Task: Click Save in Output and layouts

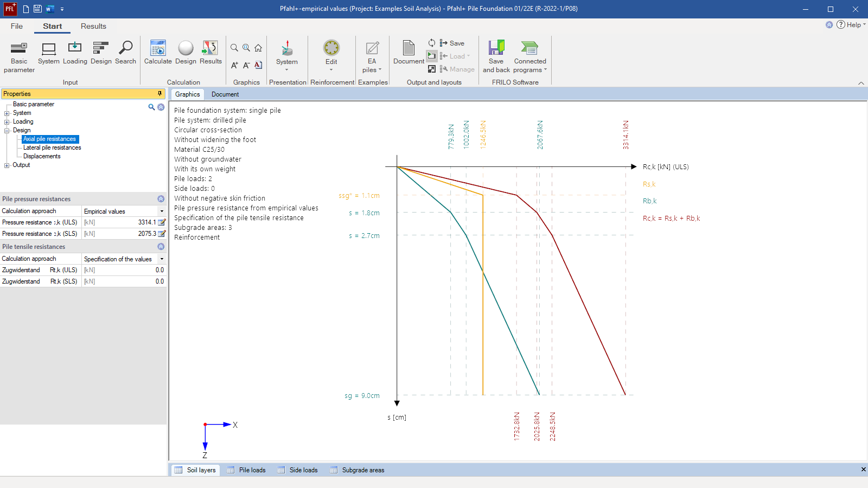Action: 452,43
